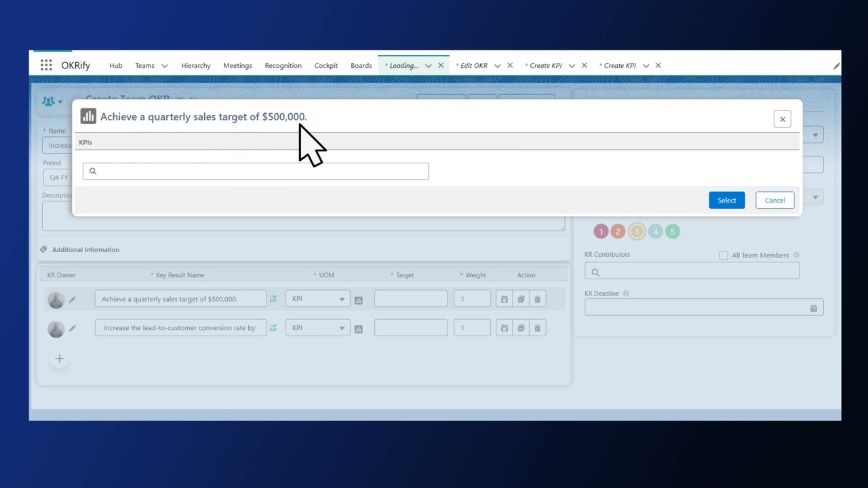
Task: Open the Boards tab
Action: (361, 66)
